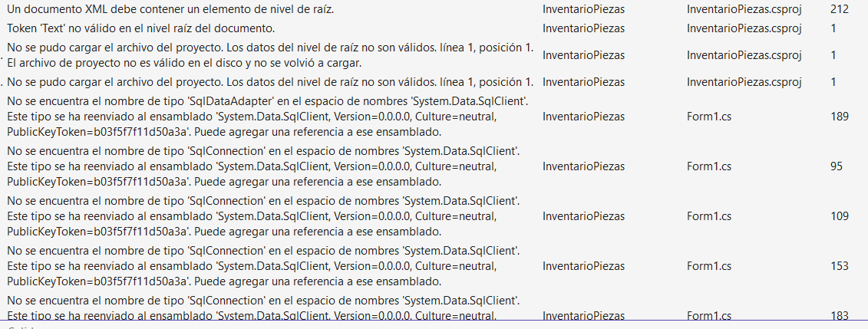Viewport: 868px width, 329px height.
Task: Select the SqlConnection error description for line 153
Action: 263,266
